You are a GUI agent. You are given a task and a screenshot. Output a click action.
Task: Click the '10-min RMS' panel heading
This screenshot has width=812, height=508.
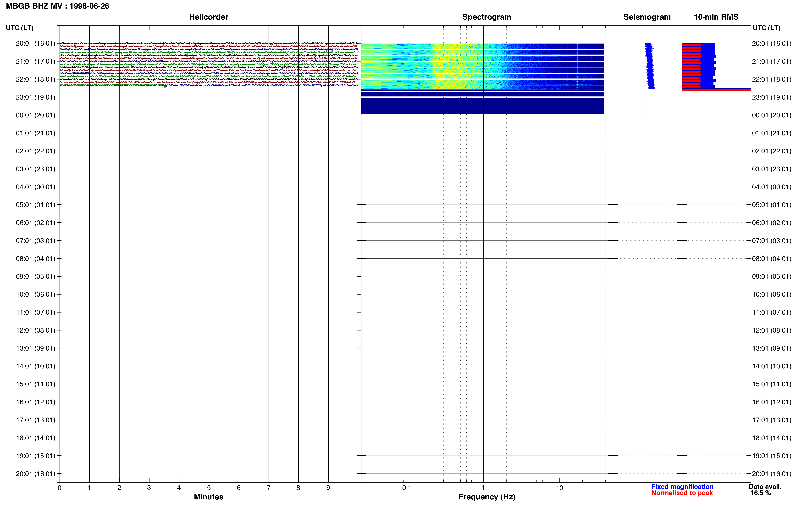[716, 17]
